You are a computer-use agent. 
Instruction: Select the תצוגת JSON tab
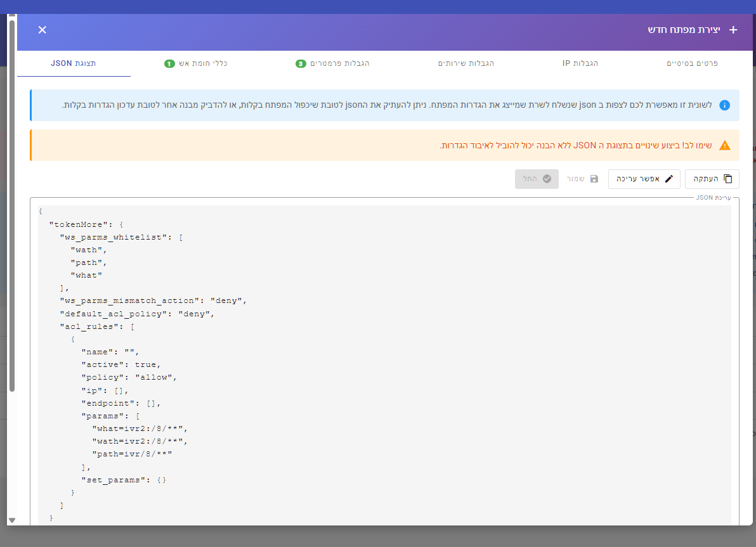click(74, 63)
